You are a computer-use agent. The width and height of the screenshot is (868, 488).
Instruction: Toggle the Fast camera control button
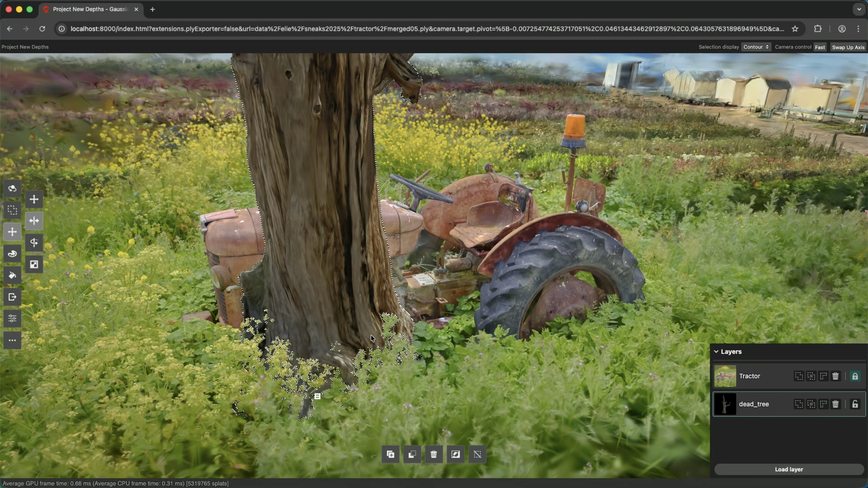[820, 47]
